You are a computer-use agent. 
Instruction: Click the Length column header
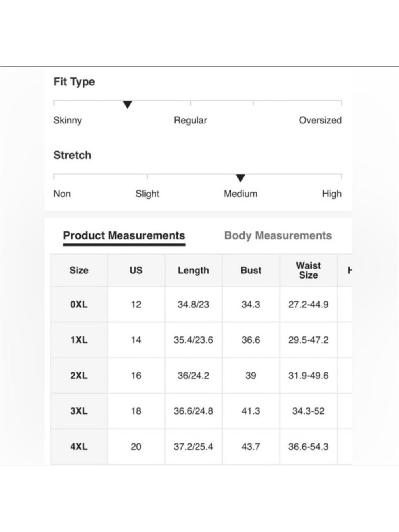[x=194, y=270]
